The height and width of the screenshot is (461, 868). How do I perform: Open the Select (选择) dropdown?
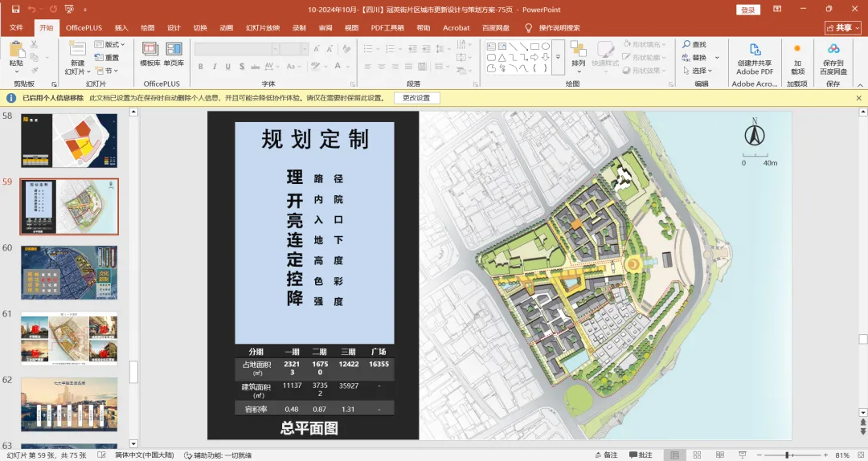click(x=698, y=71)
